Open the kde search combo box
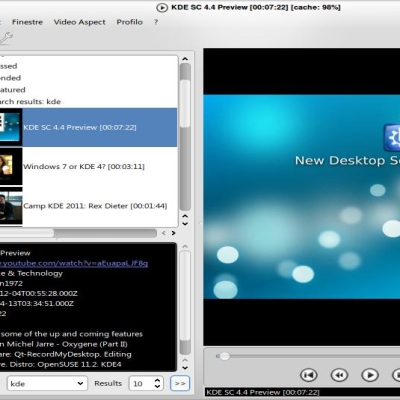This screenshot has height=400, width=400. [47, 383]
